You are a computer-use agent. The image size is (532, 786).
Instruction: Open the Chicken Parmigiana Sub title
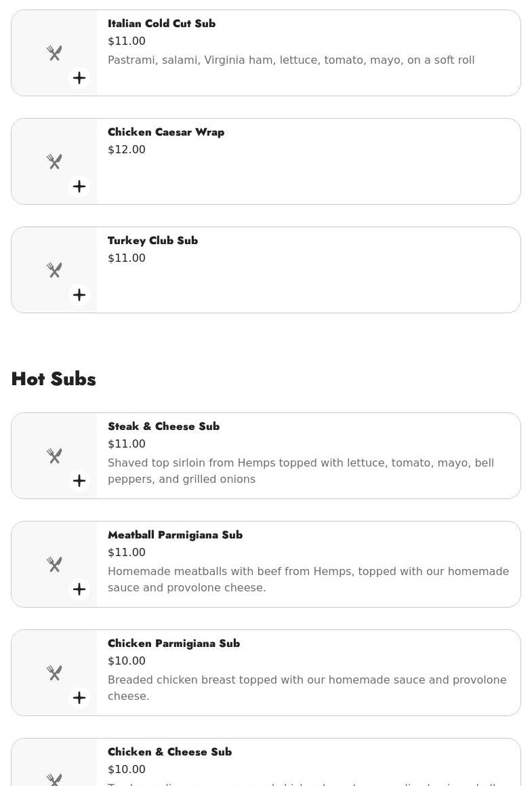coord(173,644)
